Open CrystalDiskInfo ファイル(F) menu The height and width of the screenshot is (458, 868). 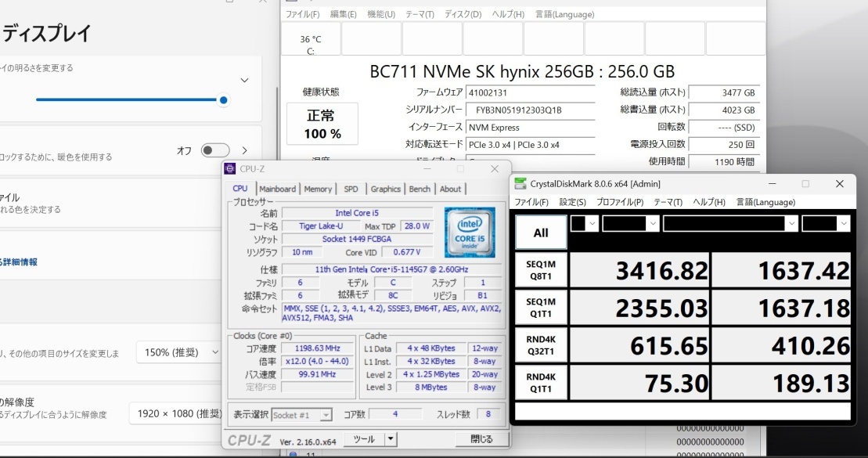point(302,14)
